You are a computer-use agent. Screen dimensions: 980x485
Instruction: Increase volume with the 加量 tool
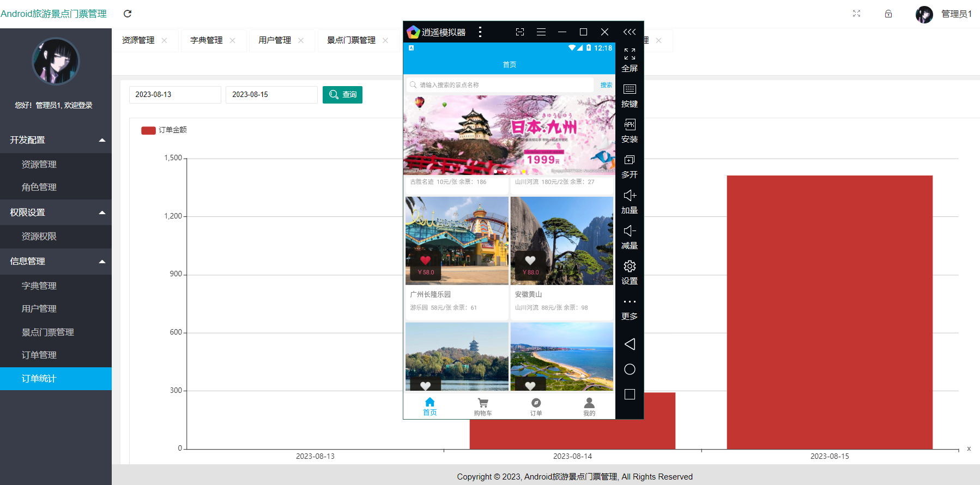pyautogui.click(x=630, y=202)
